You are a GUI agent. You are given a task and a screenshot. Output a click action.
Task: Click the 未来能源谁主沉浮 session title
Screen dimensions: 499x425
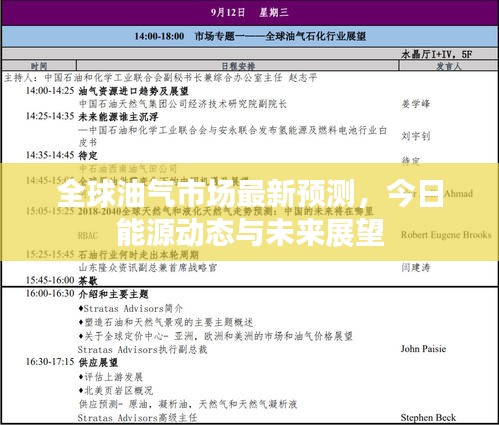pos(118,117)
